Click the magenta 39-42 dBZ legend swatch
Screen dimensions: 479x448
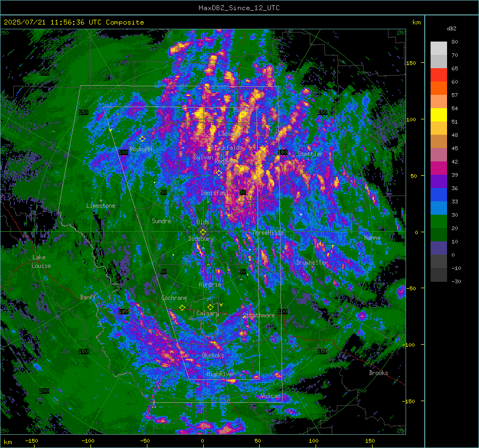coord(439,168)
